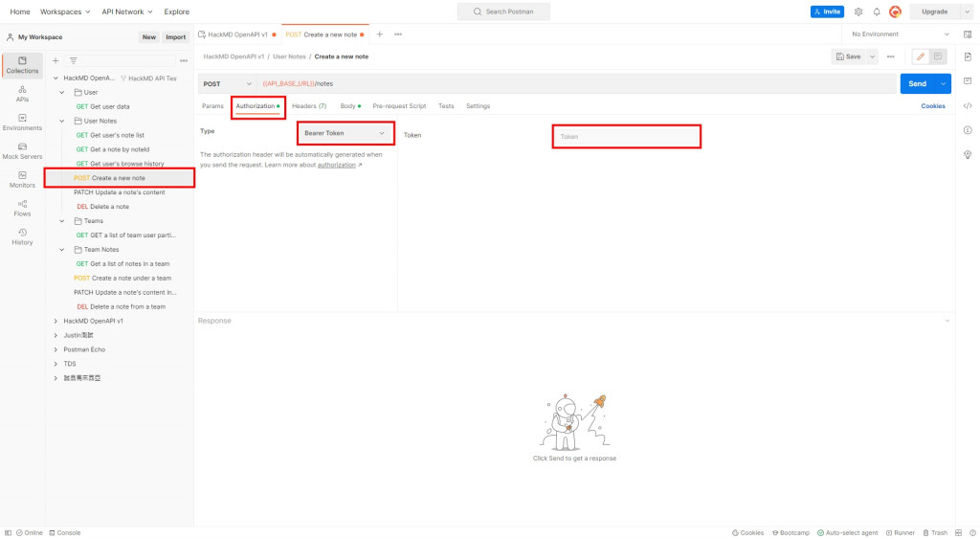Open the Console in the status bar
The width and height of the screenshot is (980, 539).
(65, 532)
